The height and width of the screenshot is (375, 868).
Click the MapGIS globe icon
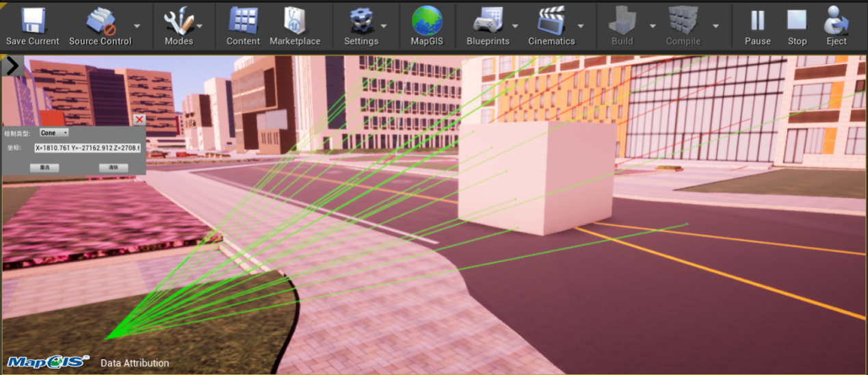tap(427, 21)
